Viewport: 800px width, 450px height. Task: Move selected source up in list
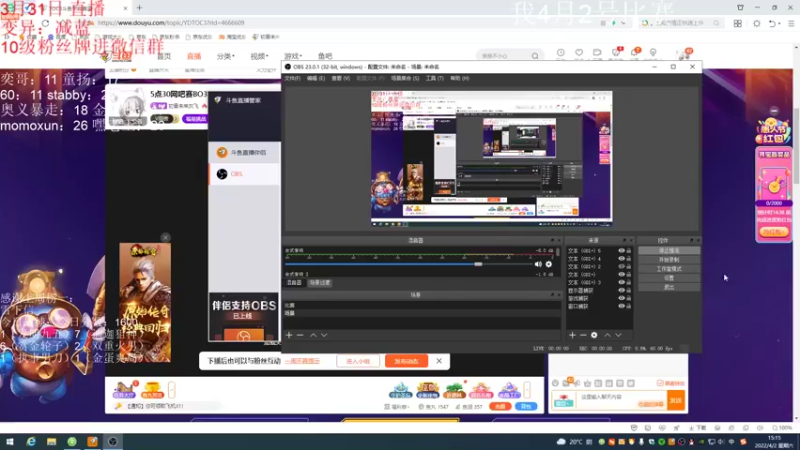(607, 335)
